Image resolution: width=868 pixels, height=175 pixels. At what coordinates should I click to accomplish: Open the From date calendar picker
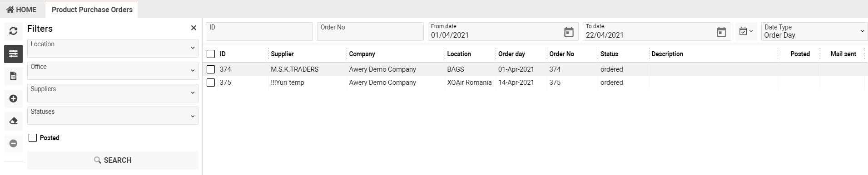click(569, 32)
